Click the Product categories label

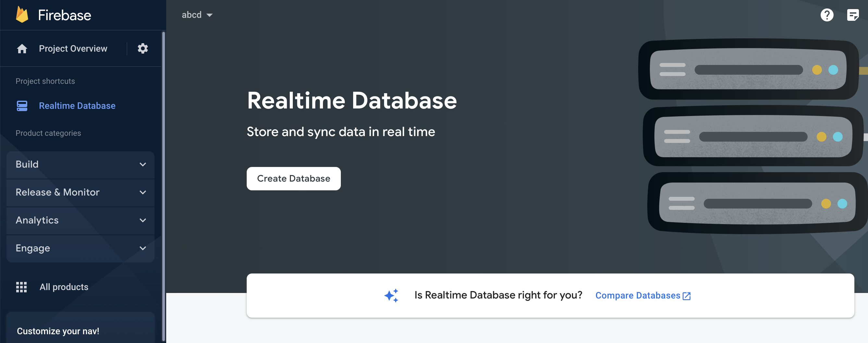pos(48,133)
